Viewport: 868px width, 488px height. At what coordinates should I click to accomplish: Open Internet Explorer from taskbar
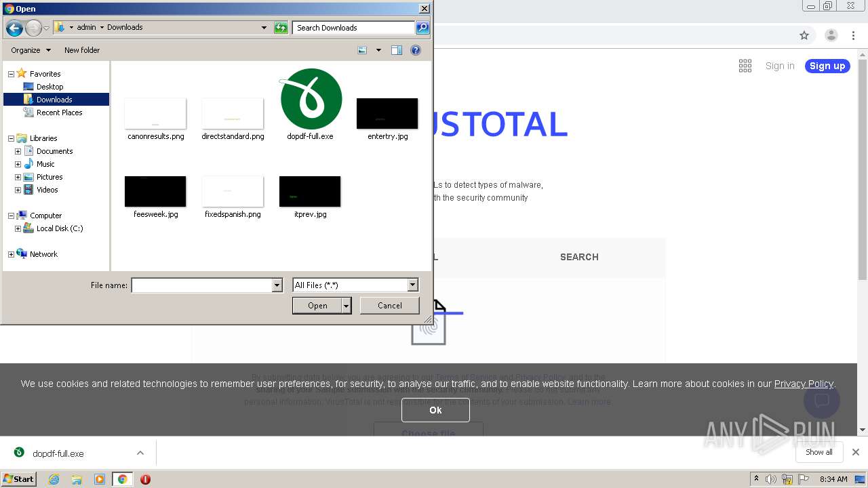(x=54, y=479)
